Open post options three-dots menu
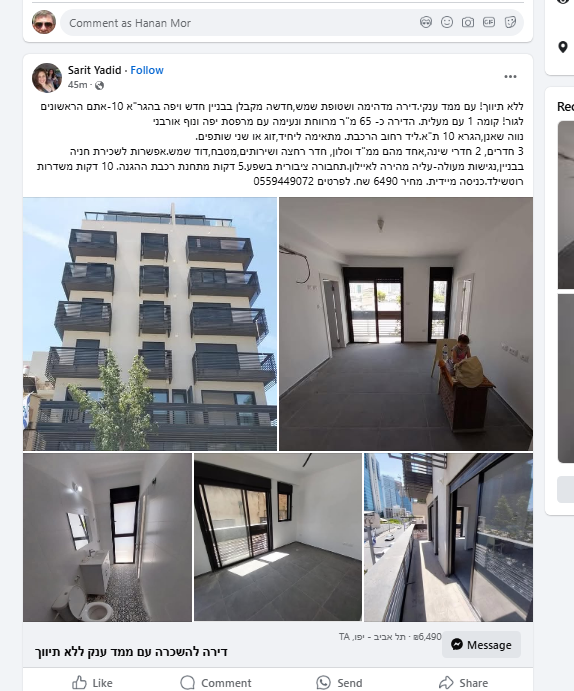574x691 pixels. pyautogui.click(x=510, y=77)
